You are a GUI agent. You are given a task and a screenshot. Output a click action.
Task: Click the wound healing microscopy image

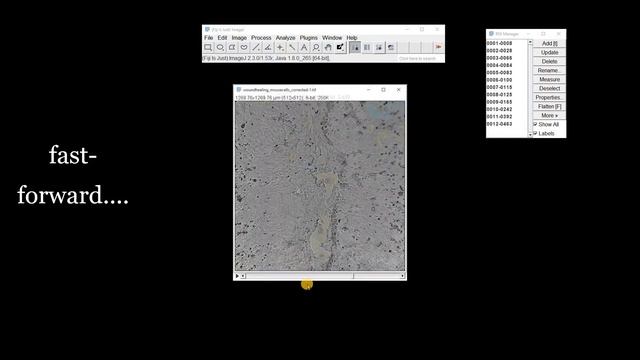320,186
